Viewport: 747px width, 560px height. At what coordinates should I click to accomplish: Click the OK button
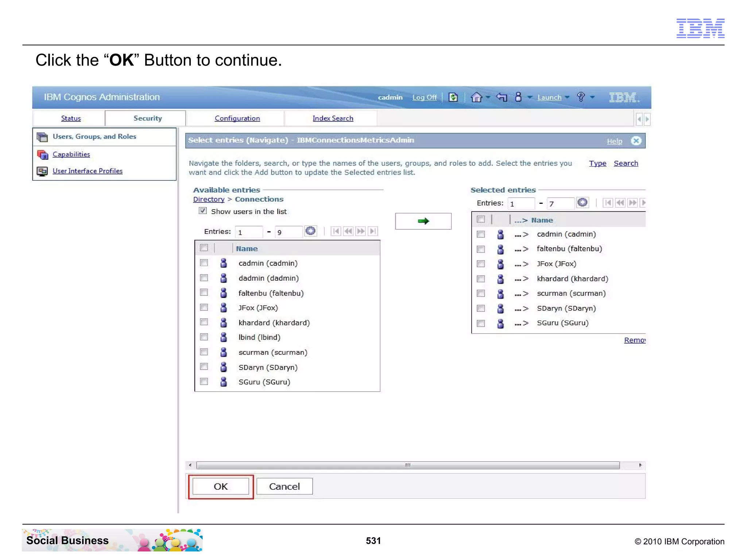pos(221,486)
